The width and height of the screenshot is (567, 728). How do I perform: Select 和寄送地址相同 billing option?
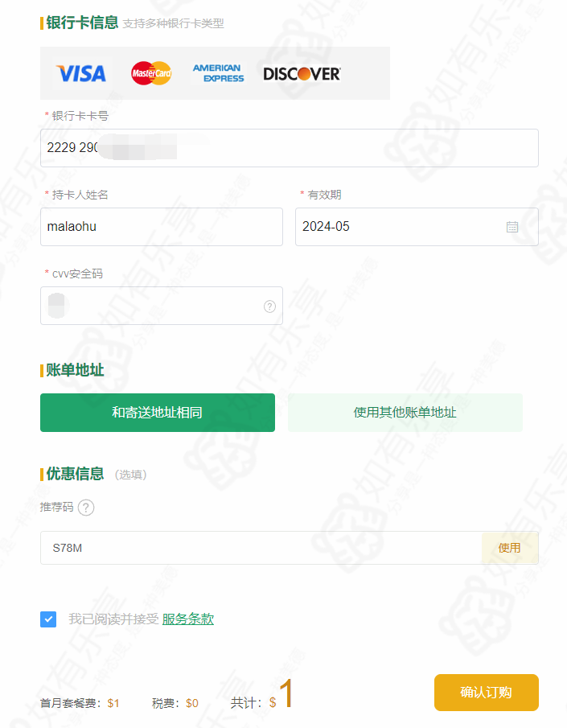(158, 413)
